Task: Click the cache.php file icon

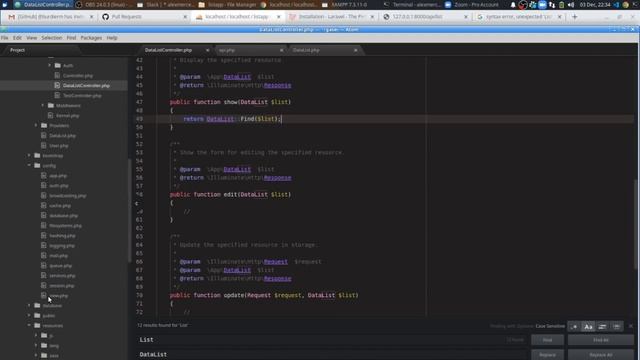Action: [x=44, y=205]
